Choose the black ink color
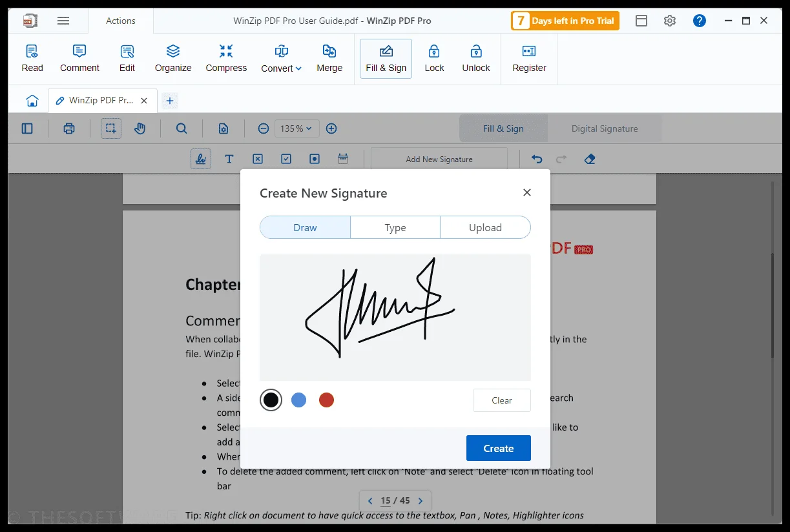790x532 pixels. [271, 400]
